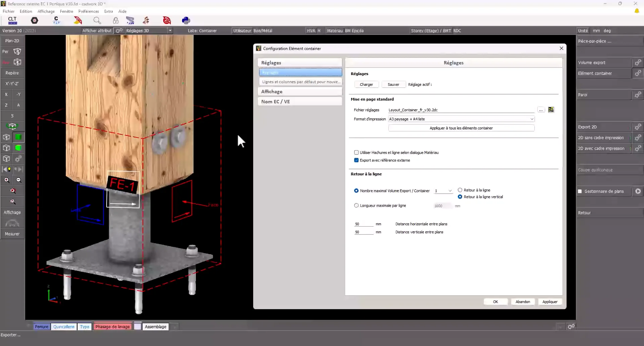Open settings gear next to Volume export

coord(638,63)
